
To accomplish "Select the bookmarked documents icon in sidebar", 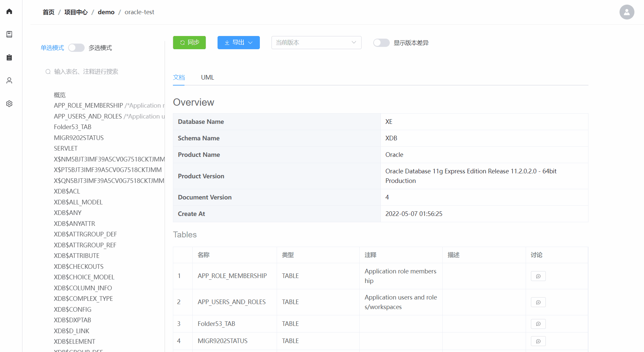I will (x=9, y=34).
